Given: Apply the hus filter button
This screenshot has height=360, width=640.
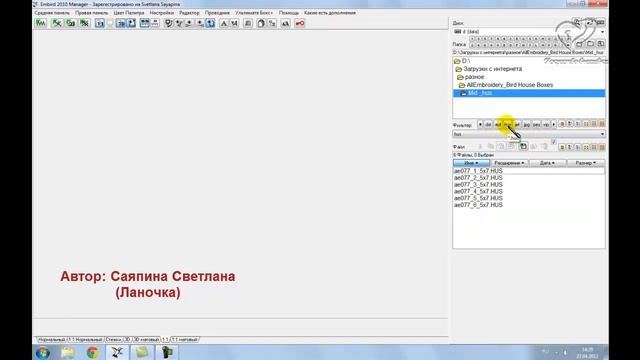Looking at the screenshot, I should pos(507,124).
